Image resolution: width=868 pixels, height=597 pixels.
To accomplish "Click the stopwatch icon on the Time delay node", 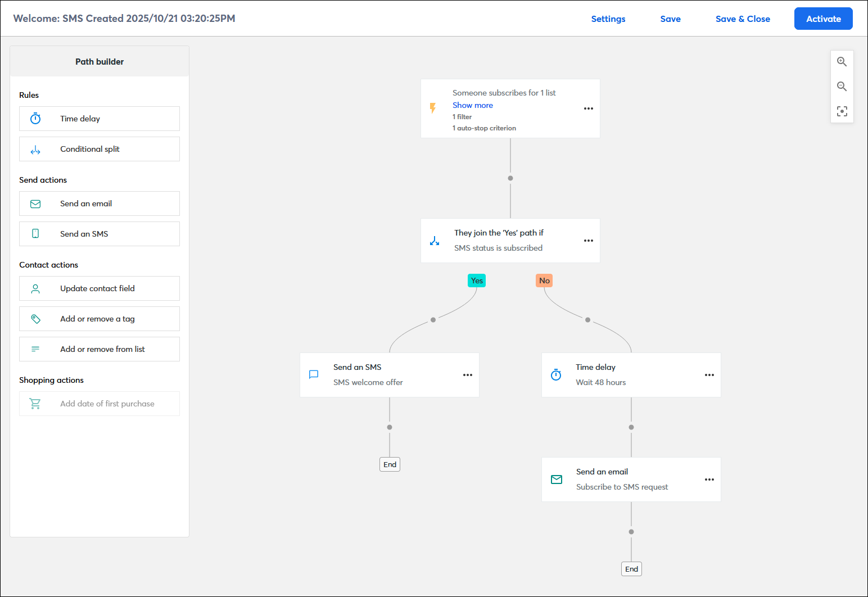I will (556, 374).
